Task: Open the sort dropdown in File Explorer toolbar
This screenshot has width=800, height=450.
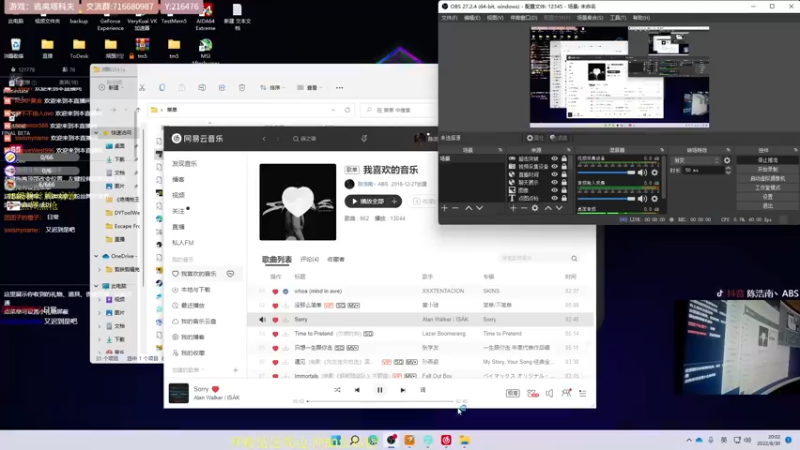Action: [273, 88]
